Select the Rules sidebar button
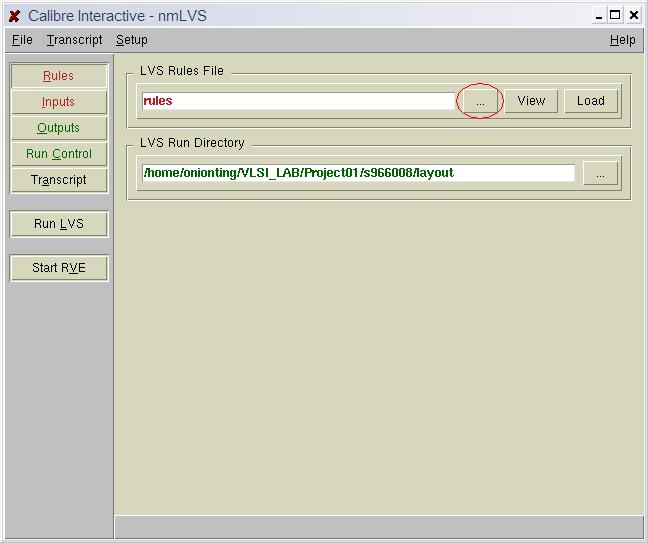The width and height of the screenshot is (648, 543). (x=59, y=76)
